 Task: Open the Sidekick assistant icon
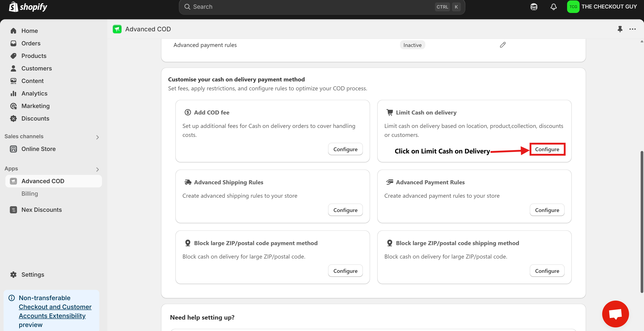534,7
